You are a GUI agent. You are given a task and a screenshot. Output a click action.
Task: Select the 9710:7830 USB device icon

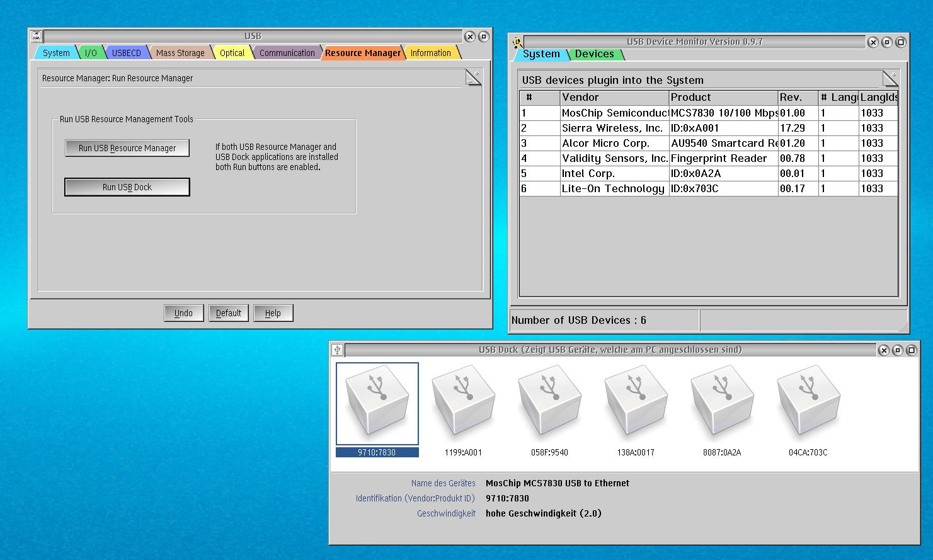(x=377, y=404)
